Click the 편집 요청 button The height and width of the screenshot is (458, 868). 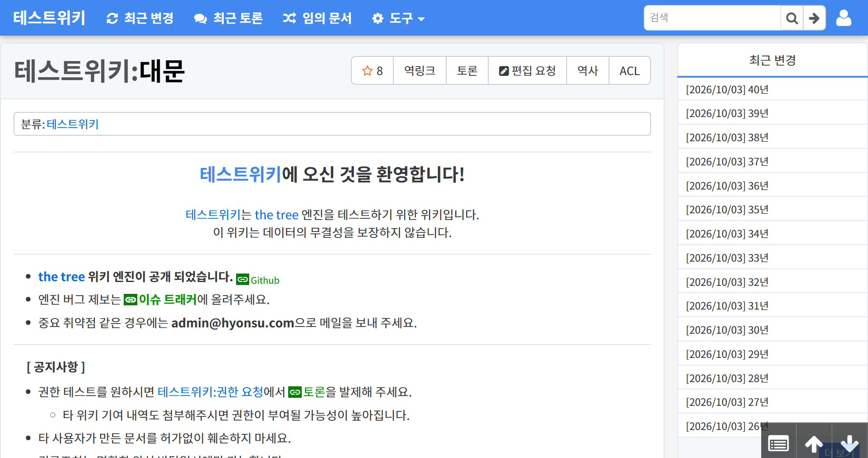pyautogui.click(x=527, y=71)
